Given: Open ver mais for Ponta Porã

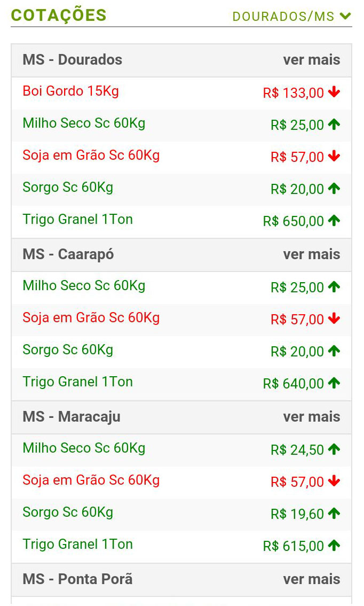Looking at the screenshot, I should [x=312, y=579].
